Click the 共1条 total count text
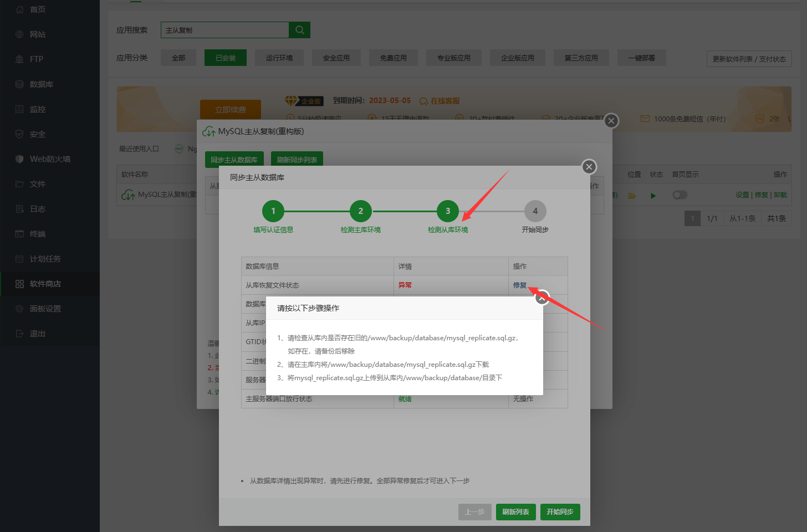 pos(777,218)
